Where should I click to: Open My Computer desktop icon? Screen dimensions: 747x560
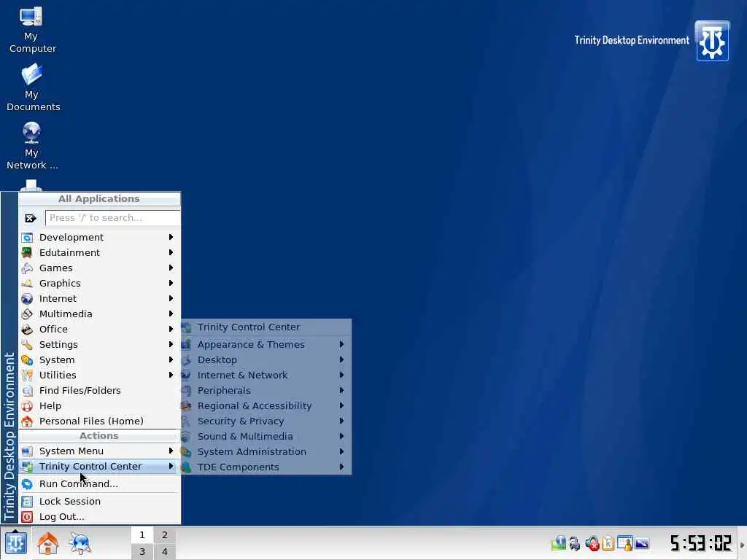(31, 29)
